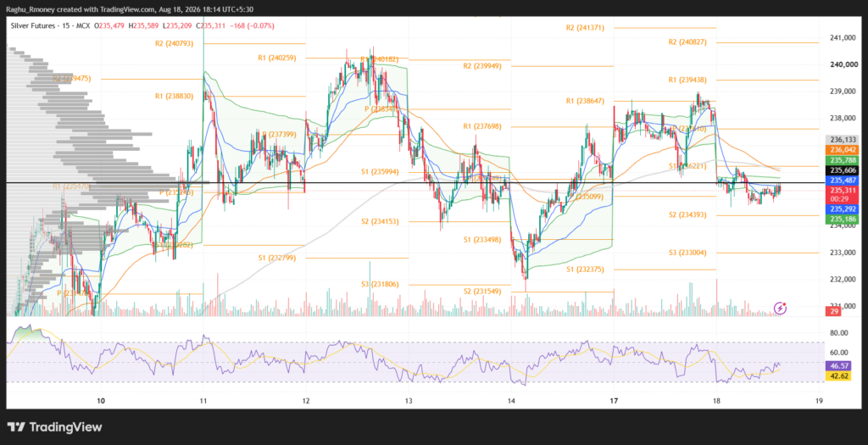
Task: Click the red volume tag 29
Action: tap(833, 312)
